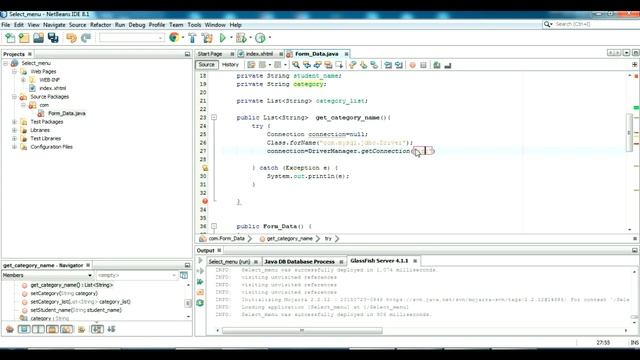Screen dimensions: 640x360
Task: Select the Test Libraries tree node
Action: (45, 138)
